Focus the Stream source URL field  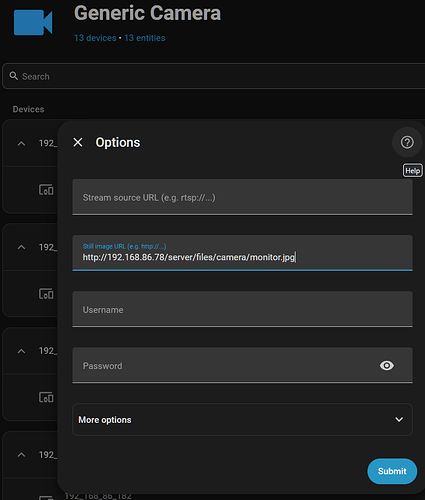click(242, 197)
